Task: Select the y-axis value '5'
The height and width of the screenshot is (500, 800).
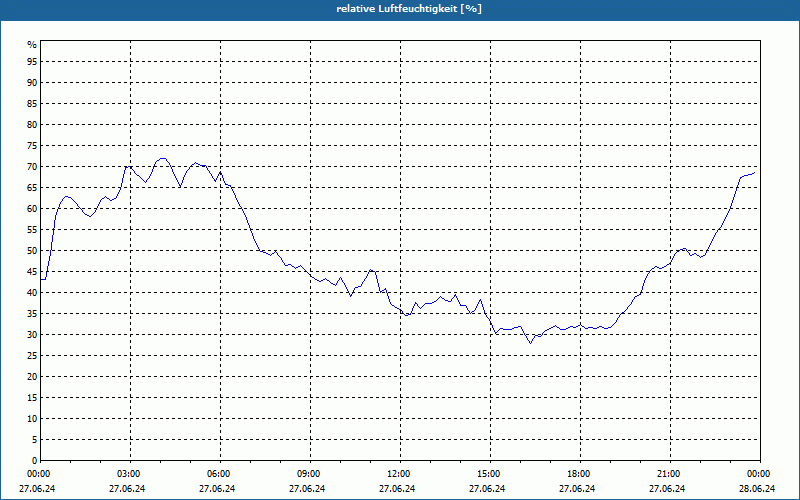Action: tap(35, 440)
